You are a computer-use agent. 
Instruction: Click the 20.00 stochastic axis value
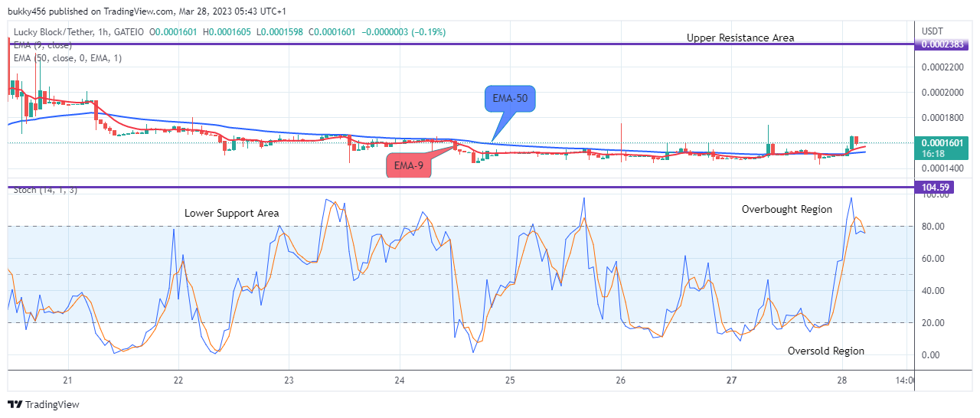coord(934,323)
